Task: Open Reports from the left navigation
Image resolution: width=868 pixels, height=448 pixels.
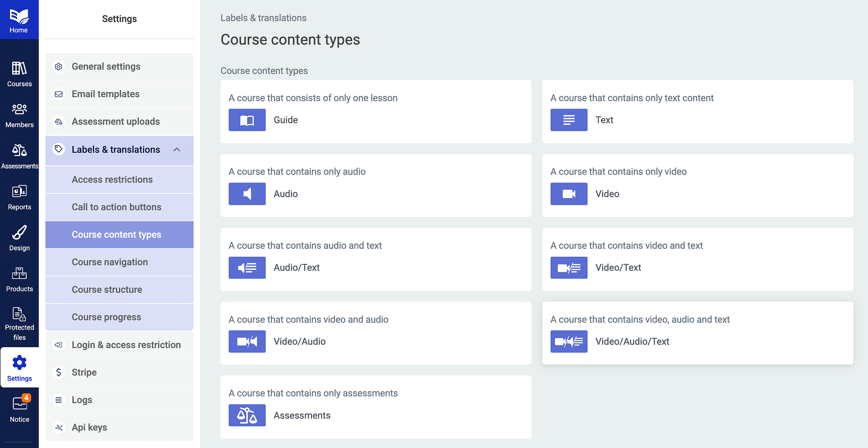Action: [x=19, y=194]
